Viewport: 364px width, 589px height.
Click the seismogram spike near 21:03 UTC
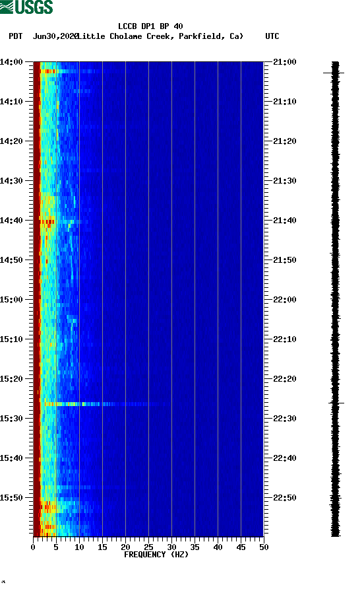click(334, 73)
